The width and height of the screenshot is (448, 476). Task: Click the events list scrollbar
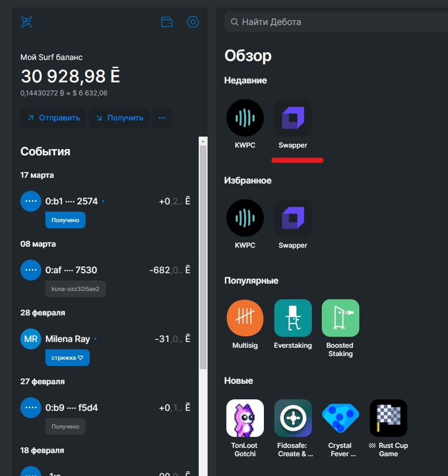[203, 250]
